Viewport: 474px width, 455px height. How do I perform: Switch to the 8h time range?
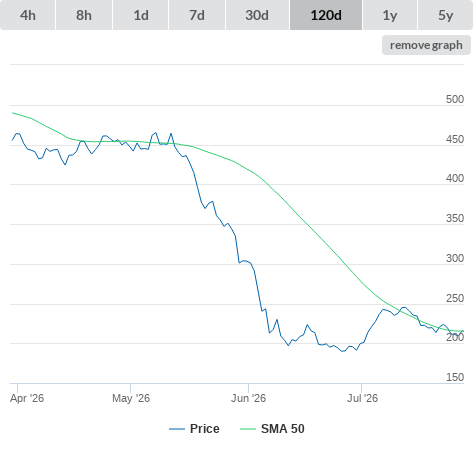(x=84, y=15)
